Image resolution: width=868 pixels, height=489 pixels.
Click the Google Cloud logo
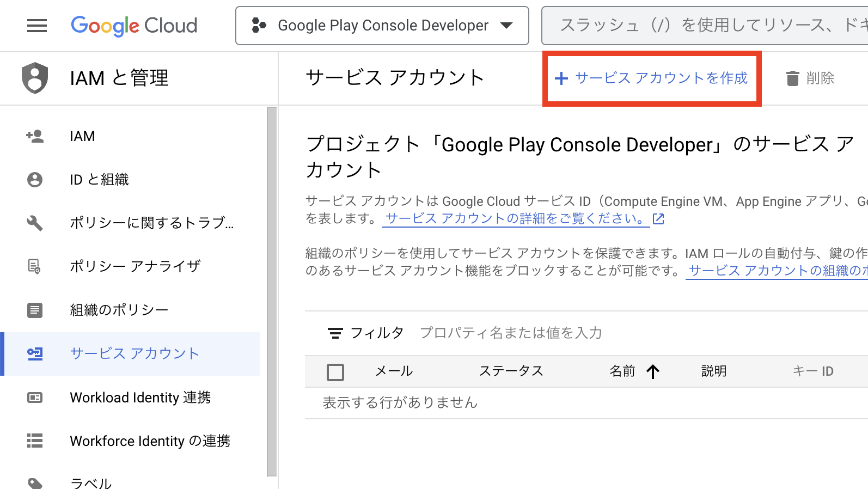134,26
